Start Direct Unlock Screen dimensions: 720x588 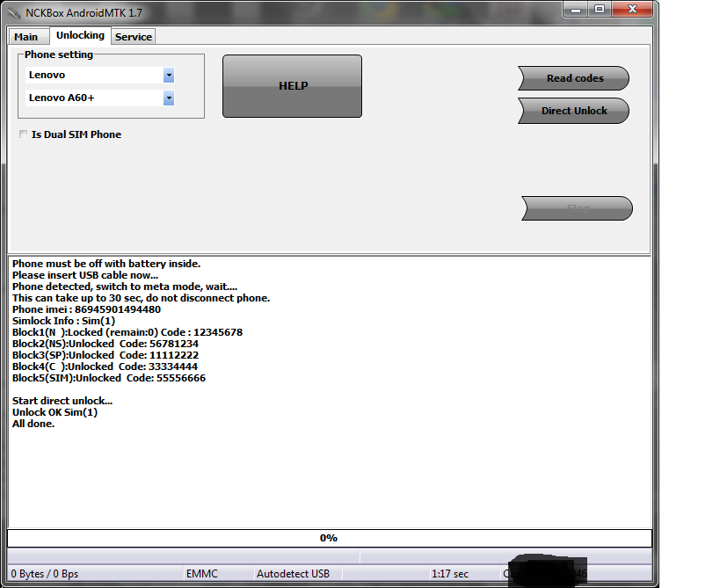[x=574, y=111]
